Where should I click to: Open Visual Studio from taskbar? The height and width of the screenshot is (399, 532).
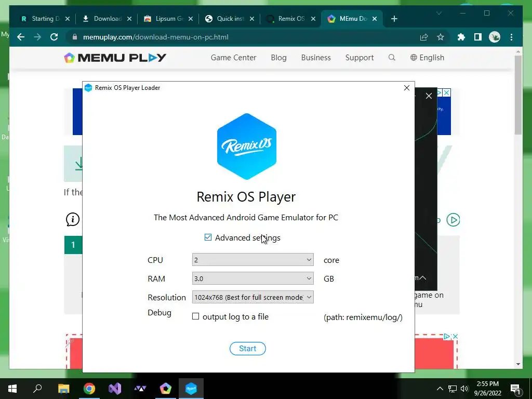click(x=115, y=389)
